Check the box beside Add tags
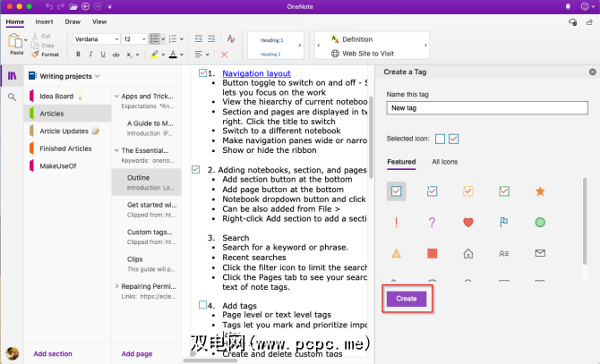Screen dimensions: 600x364 (202, 304)
